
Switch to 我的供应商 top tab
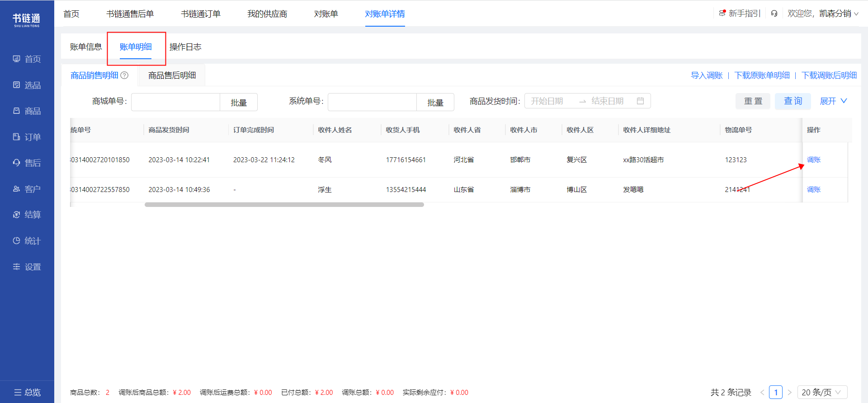coord(267,14)
